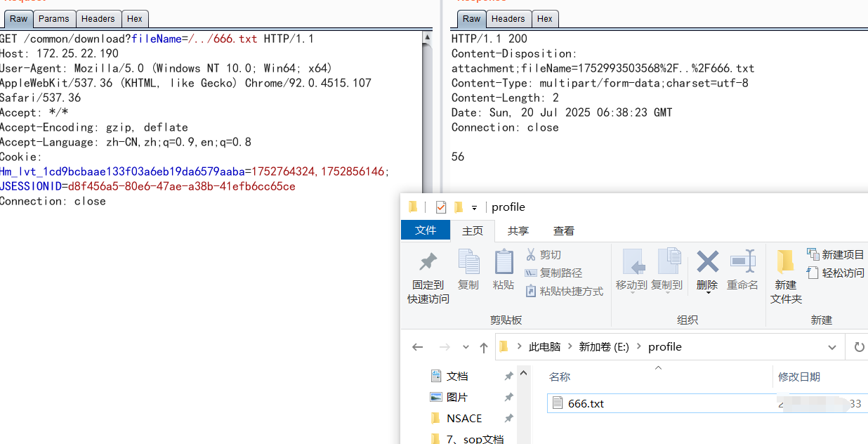
Task: Click the 新建文件夹 icon
Action: [x=785, y=261]
